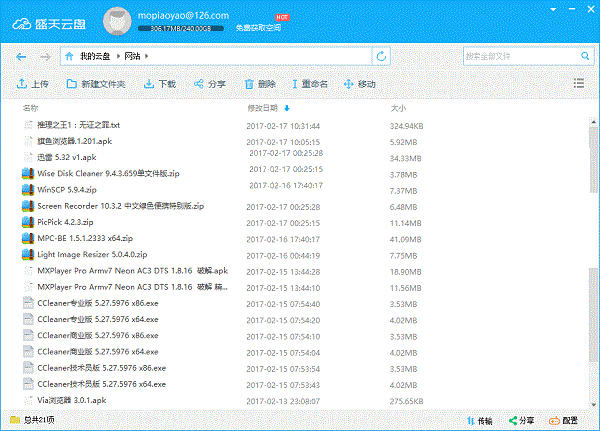
Task: Click the PicPick 4.2.3.zip archive icon
Action: tap(28, 222)
